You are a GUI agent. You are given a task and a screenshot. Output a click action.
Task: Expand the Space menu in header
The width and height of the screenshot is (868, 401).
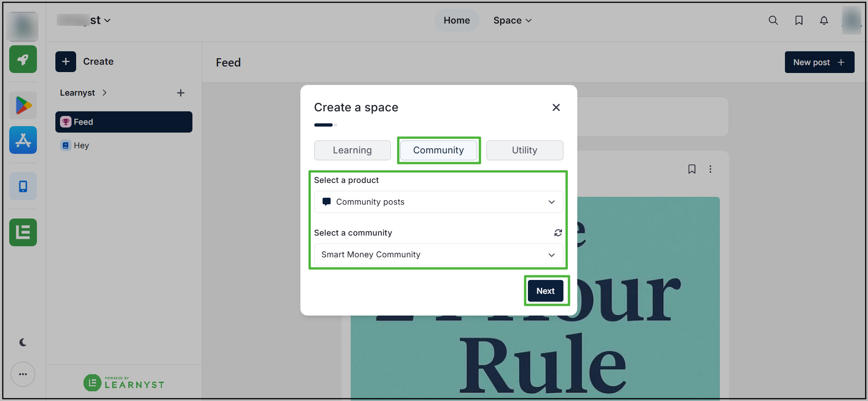pyautogui.click(x=512, y=20)
